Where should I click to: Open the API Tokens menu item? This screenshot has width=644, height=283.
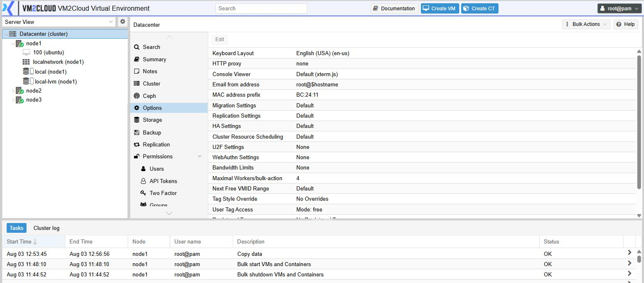[x=169, y=181]
